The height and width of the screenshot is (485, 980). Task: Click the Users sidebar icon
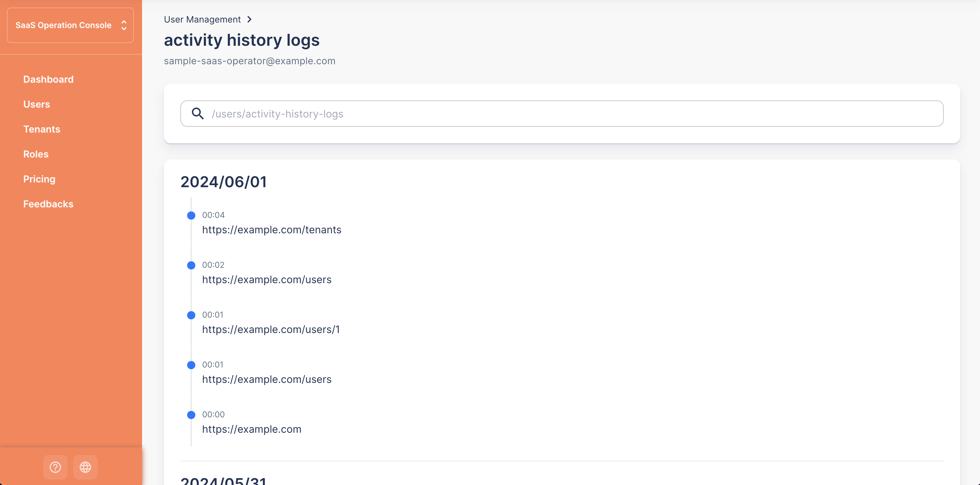(36, 104)
